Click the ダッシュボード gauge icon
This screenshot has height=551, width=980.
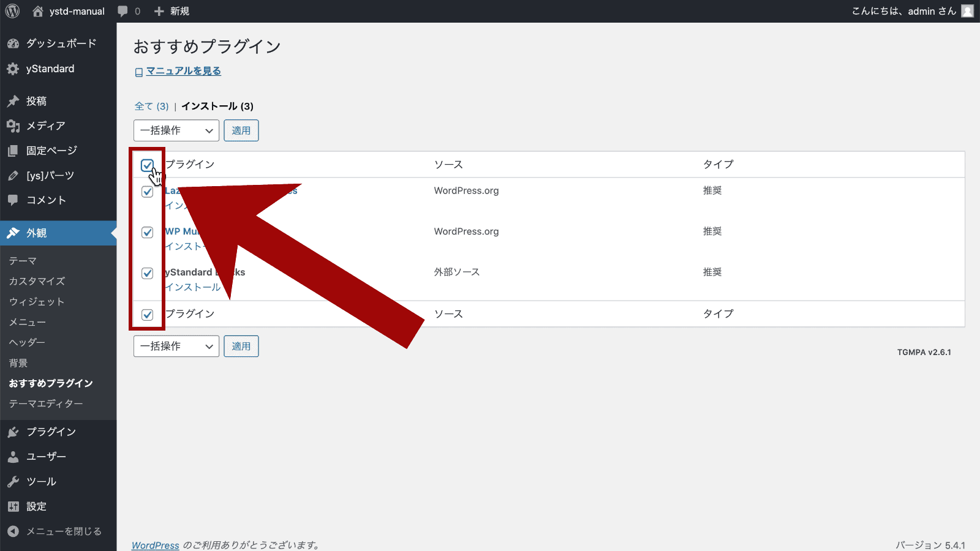point(13,43)
